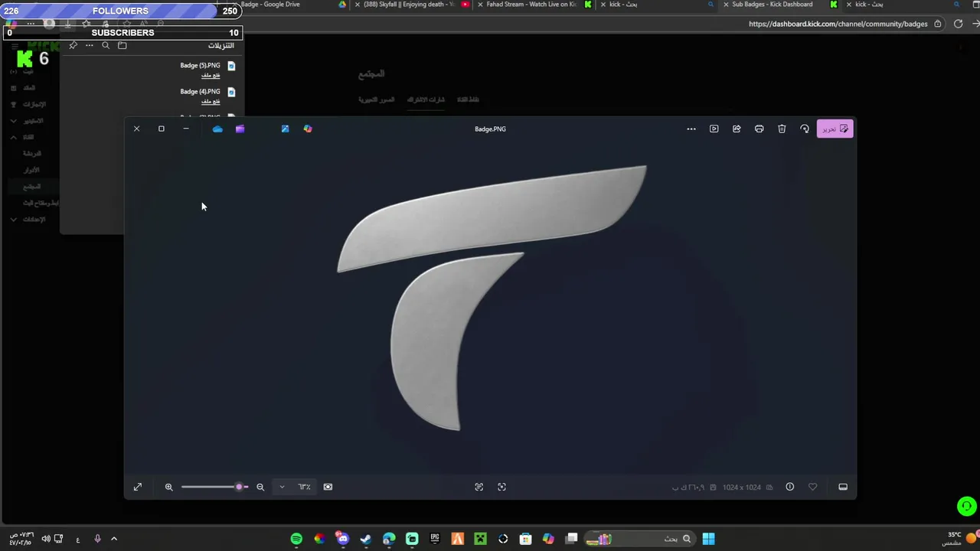Toggle the favorite heart icon
The width and height of the screenshot is (980, 551).
coord(812,487)
